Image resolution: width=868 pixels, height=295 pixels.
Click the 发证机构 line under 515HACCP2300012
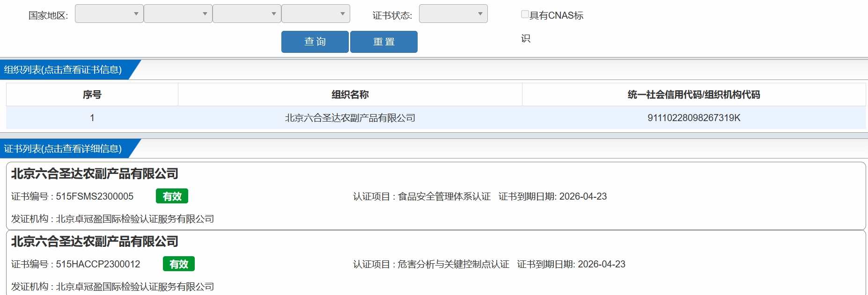point(112,287)
